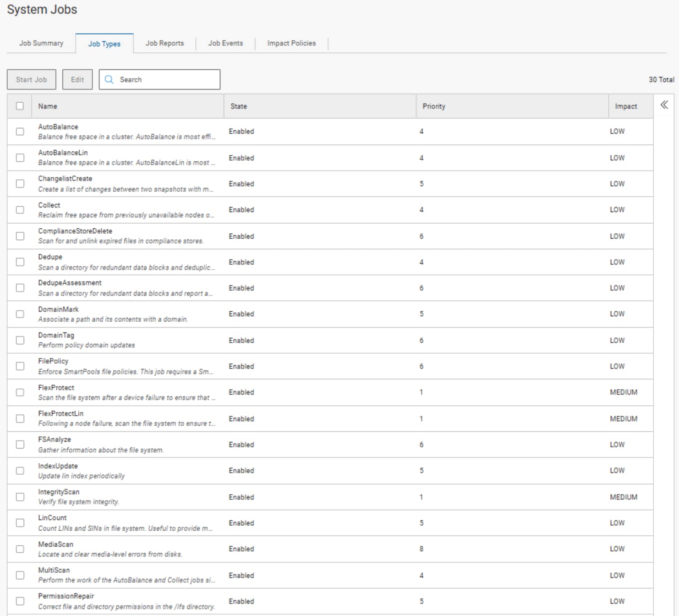
Task: Click the DedupeAssessment job name
Action: [x=70, y=283]
